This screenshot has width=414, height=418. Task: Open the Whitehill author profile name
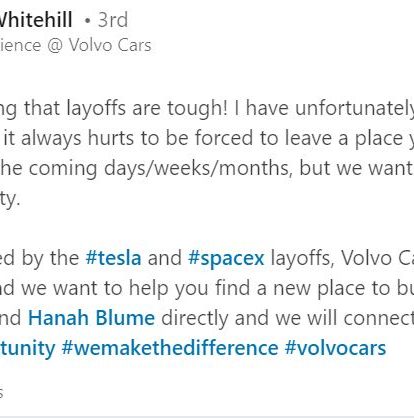pos(36,19)
